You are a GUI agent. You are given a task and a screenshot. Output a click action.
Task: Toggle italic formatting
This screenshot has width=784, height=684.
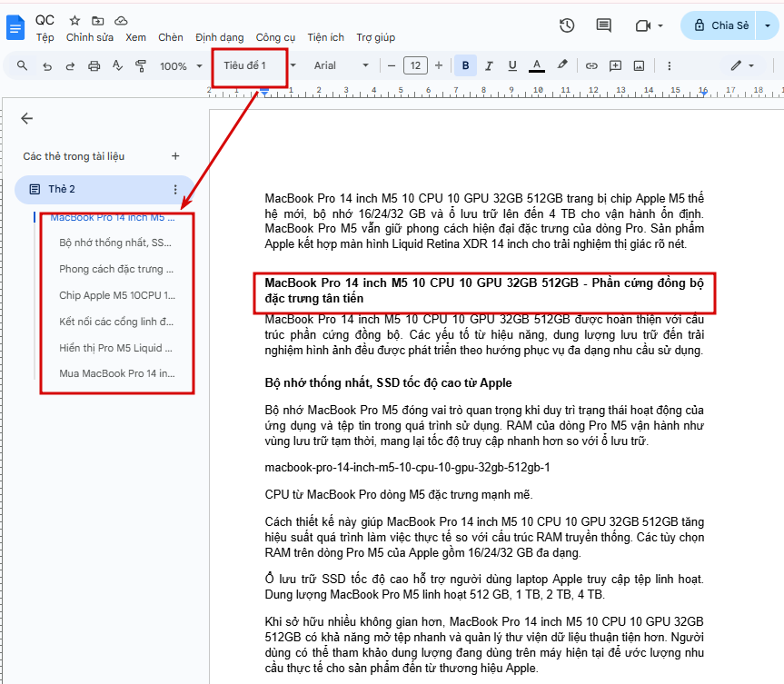pos(489,65)
